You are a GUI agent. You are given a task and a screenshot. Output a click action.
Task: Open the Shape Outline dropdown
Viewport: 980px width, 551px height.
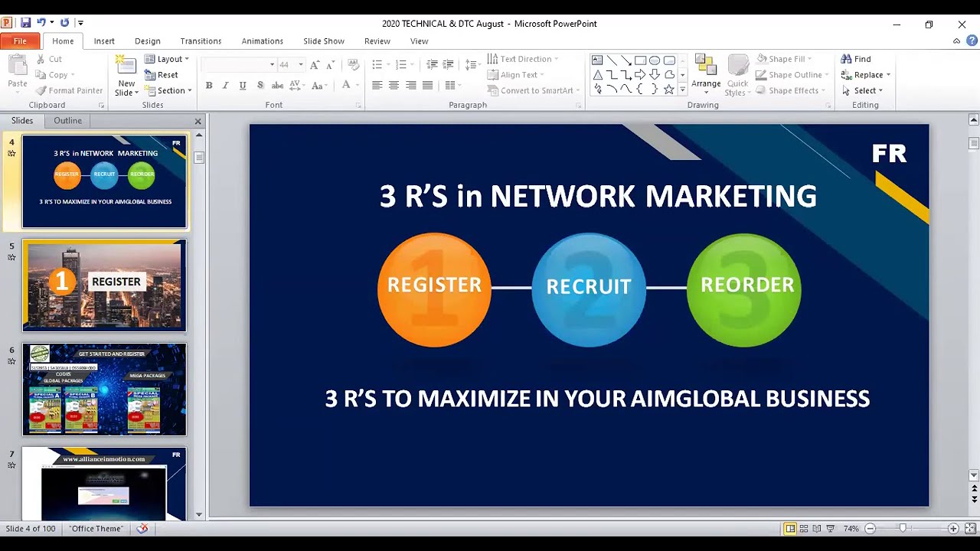(793, 75)
